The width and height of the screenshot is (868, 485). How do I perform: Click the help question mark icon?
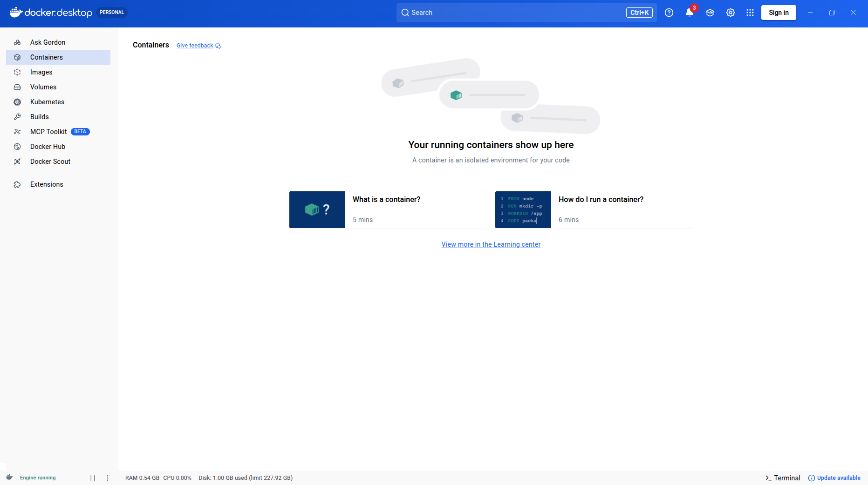[x=669, y=13]
